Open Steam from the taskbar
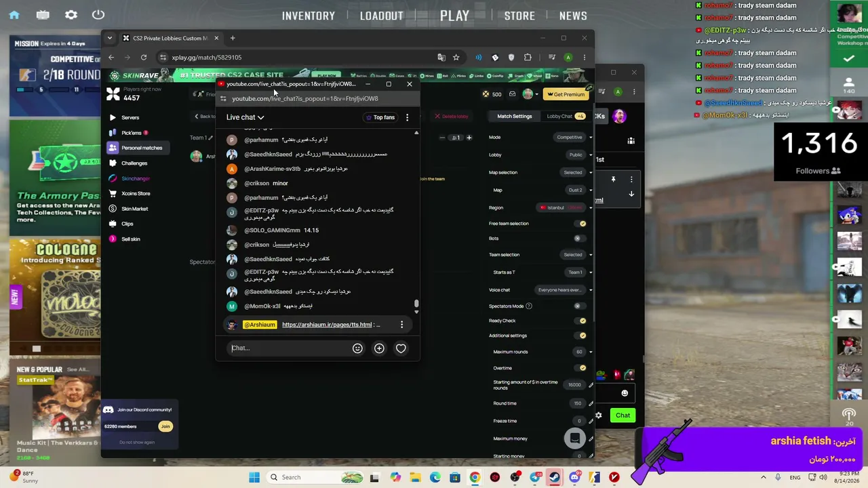The image size is (868, 488). (x=555, y=477)
